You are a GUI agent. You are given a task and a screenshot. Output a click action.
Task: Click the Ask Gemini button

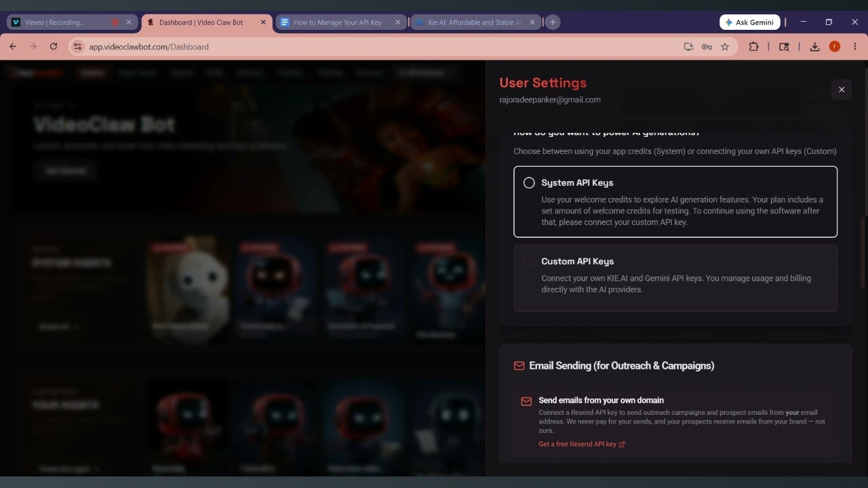749,22
